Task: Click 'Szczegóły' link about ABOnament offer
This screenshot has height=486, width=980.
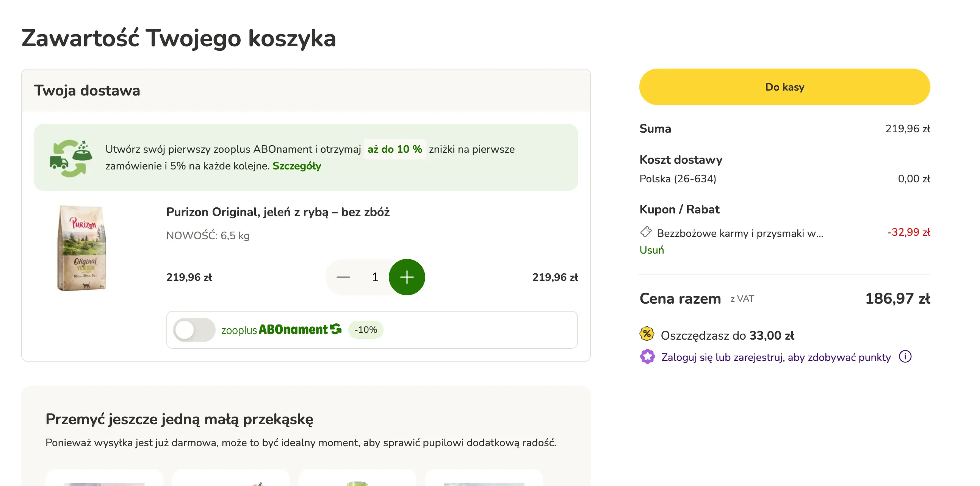Action: (297, 166)
